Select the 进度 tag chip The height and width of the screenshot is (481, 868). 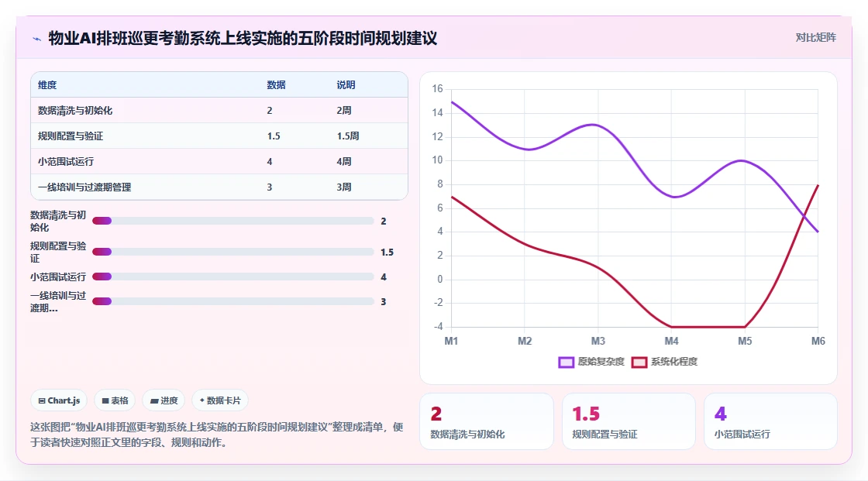tap(164, 400)
